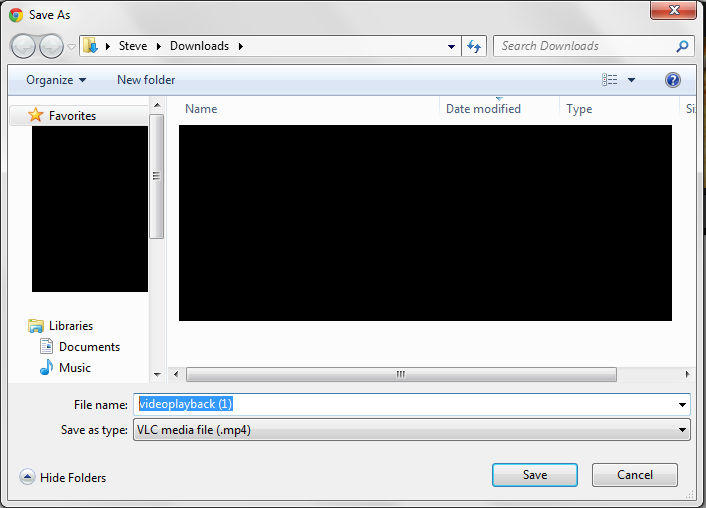
Task: Click horizontal scrollbar left arrow
Action: click(x=176, y=374)
